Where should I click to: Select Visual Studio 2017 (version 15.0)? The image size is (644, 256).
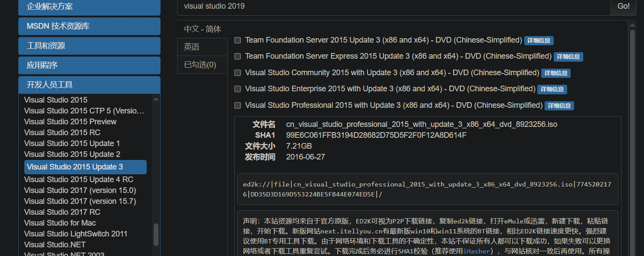click(80, 190)
